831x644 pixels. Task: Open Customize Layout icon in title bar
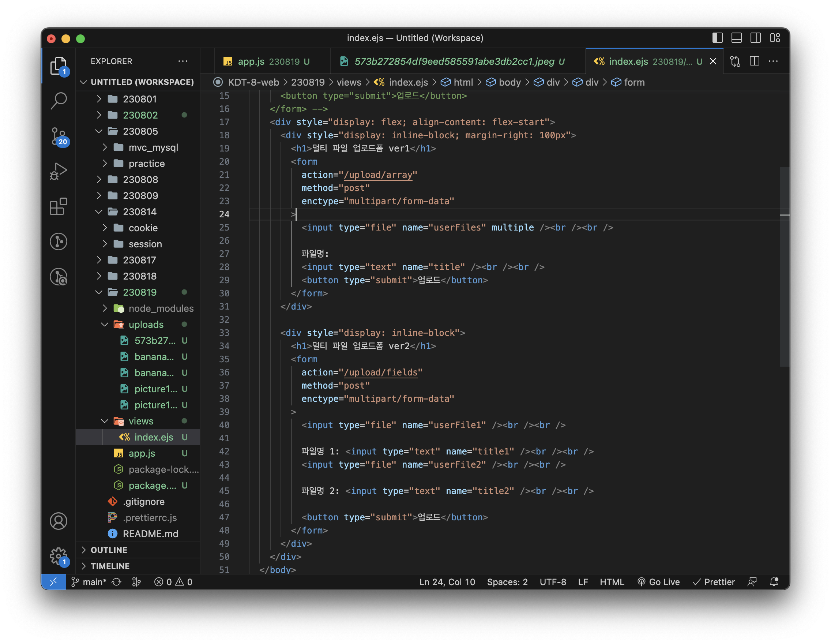click(x=775, y=38)
